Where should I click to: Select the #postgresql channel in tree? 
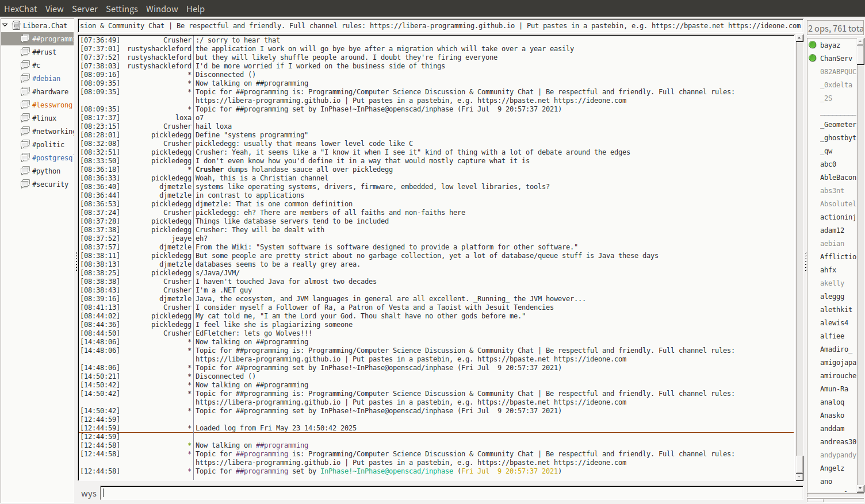tap(52, 157)
